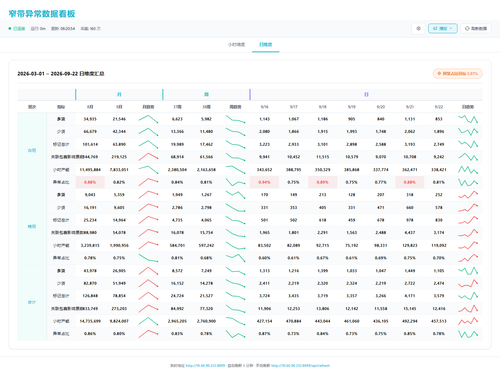Select the 合计 total cell
The width and height of the screenshot is (500, 374).
[x=32, y=302]
